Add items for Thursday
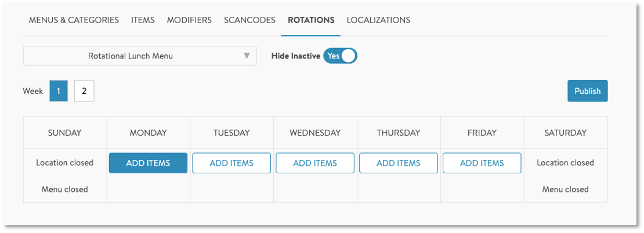644x233 pixels. [x=399, y=163]
